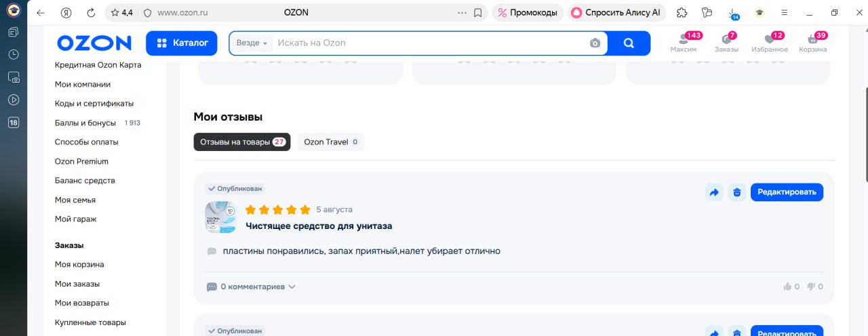Open Коды и сертификаты menu item
868x336 pixels.
coord(94,104)
